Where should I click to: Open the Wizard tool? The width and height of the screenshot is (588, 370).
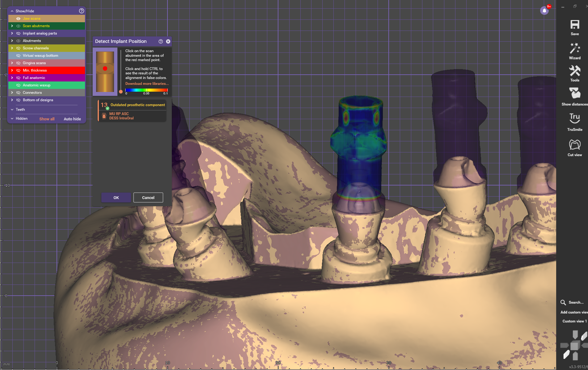[x=575, y=48]
